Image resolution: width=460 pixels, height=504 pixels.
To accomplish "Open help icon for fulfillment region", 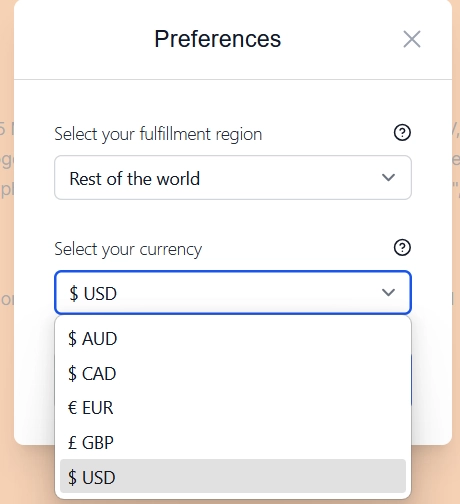I will coord(402,133).
